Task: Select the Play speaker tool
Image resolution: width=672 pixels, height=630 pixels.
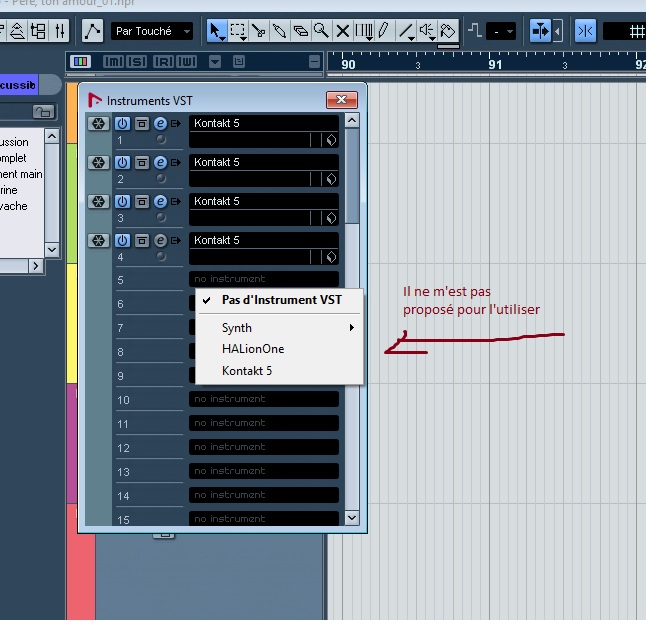Action: click(426, 31)
